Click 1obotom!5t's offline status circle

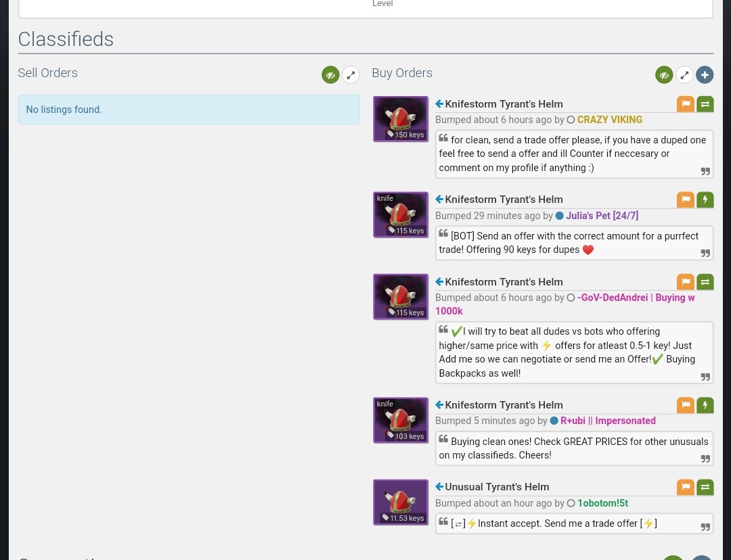[x=571, y=503]
